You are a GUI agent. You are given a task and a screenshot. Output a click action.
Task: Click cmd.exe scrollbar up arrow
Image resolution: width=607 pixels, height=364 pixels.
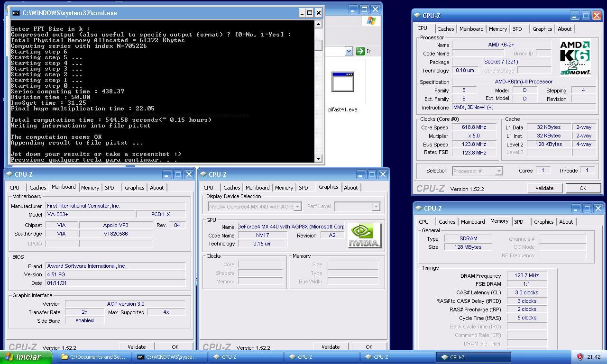pos(319,24)
